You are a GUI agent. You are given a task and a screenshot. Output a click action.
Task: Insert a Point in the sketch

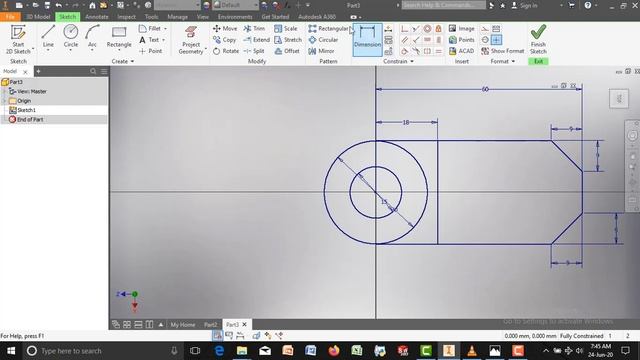150,51
